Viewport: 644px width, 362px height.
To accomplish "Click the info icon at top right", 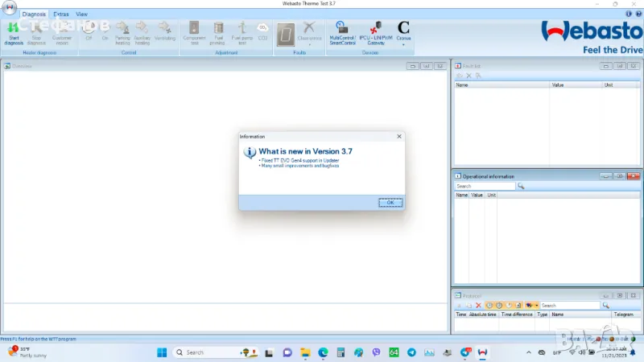I will (629, 14).
